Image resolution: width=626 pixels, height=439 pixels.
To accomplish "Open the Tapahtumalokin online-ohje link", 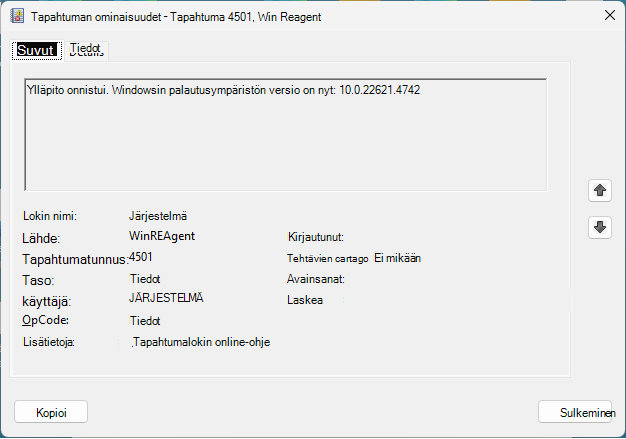I will pyautogui.click(x=201, y=342).
